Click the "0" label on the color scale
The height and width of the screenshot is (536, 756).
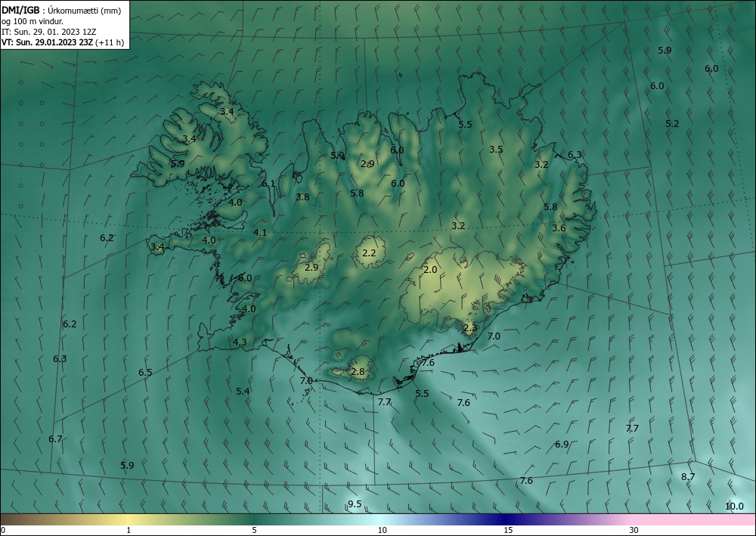coord(3,530)
